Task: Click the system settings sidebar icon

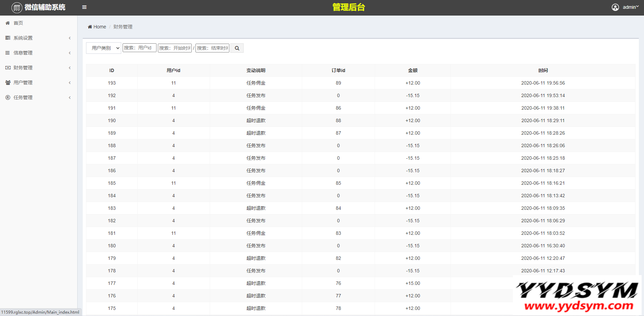Action: tap(8, 38)
